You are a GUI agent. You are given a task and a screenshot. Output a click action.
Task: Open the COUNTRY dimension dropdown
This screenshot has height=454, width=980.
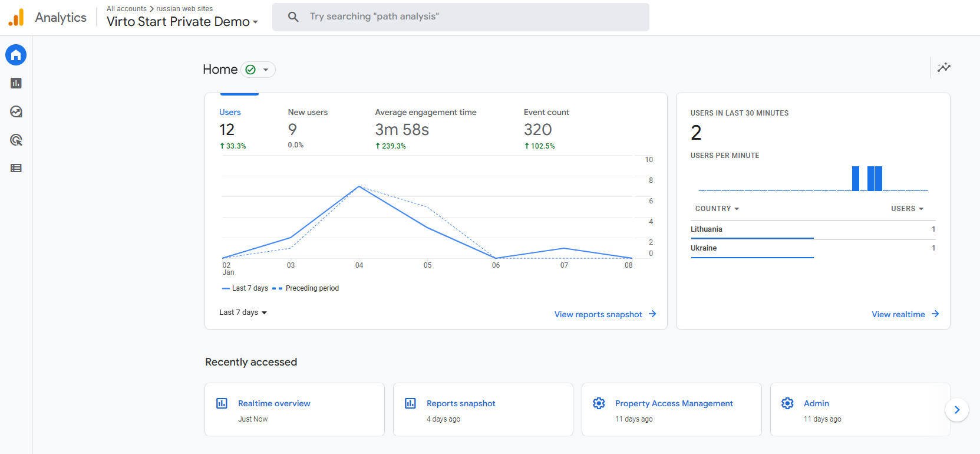click(x=717, y=209)
